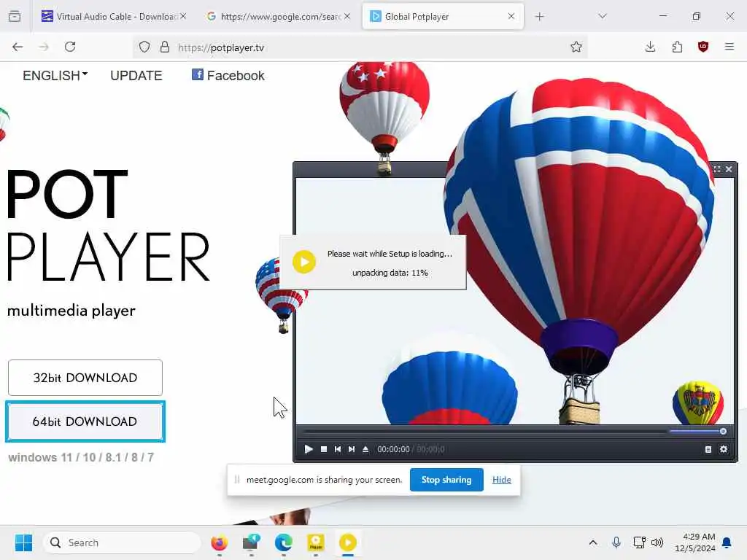Click the tracking protection shield icon
This screenshot has width=747, height=560.
[144, 47]
